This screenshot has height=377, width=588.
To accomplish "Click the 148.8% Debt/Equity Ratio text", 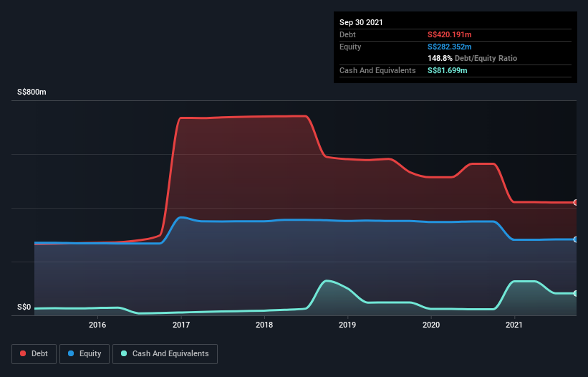I will tap(473, 59).
